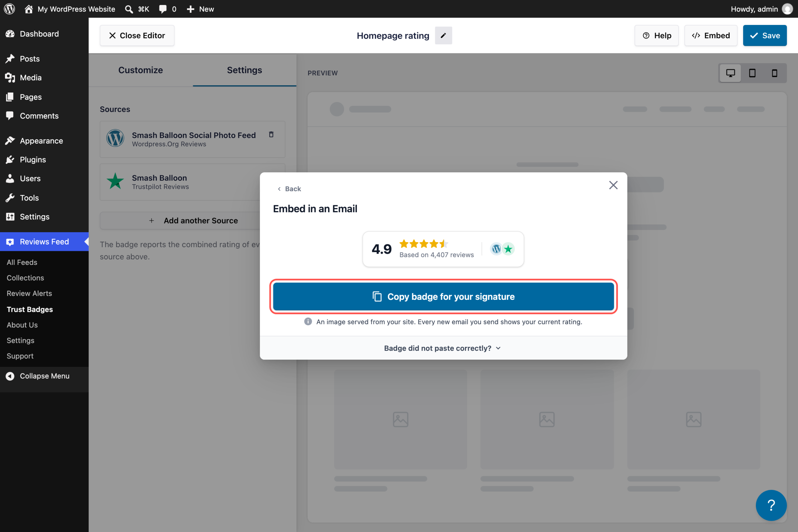
Task: Open Comments menu item in sidebar
Action: tap(44, 116)
